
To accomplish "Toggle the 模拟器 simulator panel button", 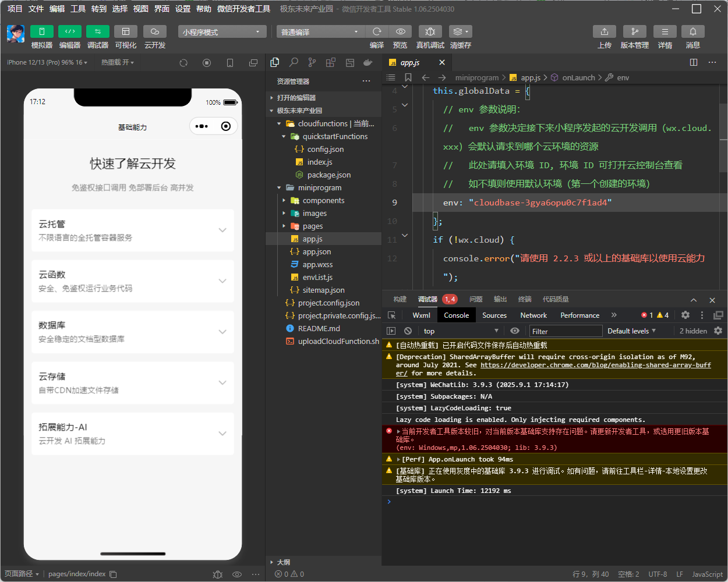I will 42,31.
